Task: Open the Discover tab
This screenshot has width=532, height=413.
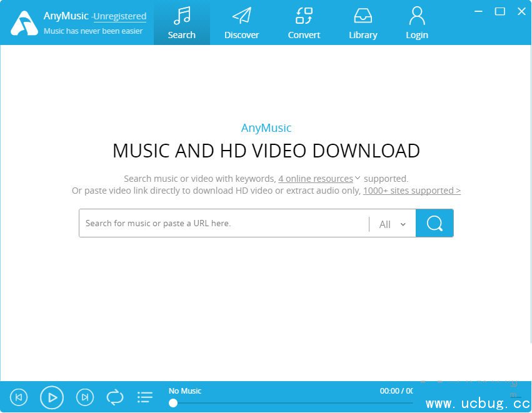Action: click(x=241, y=23)
